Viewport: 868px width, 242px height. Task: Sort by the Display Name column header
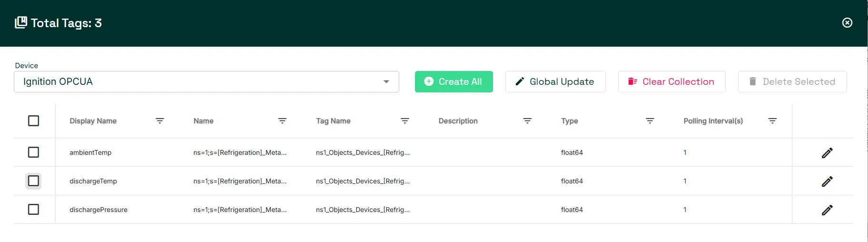pyautogui.click(x=93, y=121)
